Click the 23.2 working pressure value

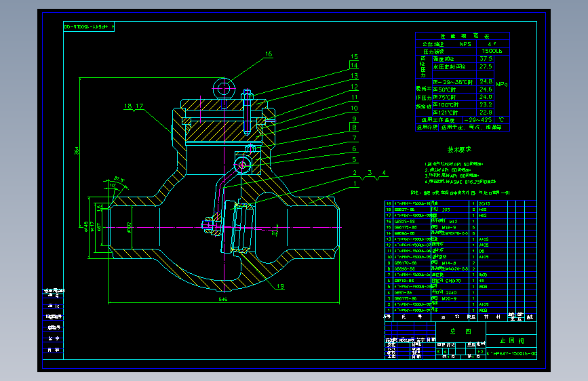(x=486, y=104)
